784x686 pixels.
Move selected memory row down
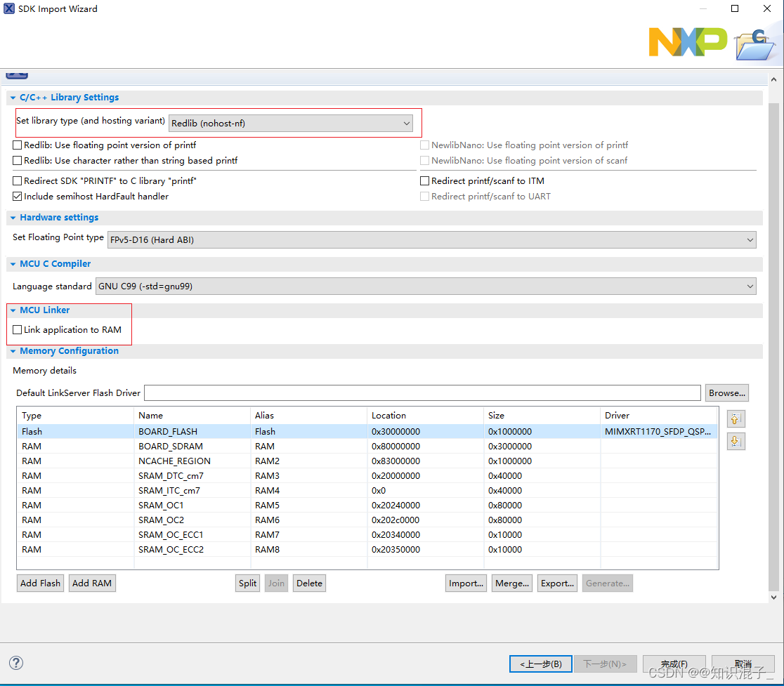point(736,441)
